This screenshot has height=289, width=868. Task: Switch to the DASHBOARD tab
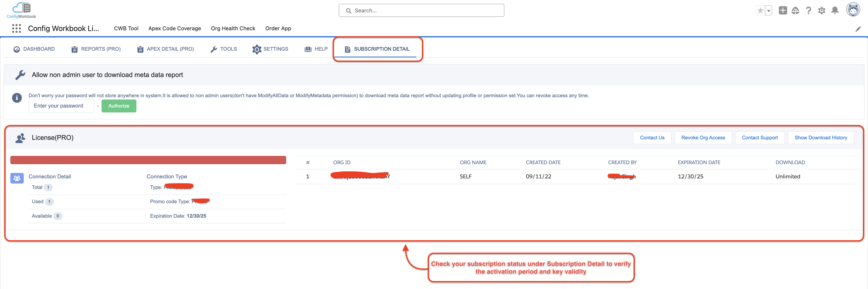(34, 49)
